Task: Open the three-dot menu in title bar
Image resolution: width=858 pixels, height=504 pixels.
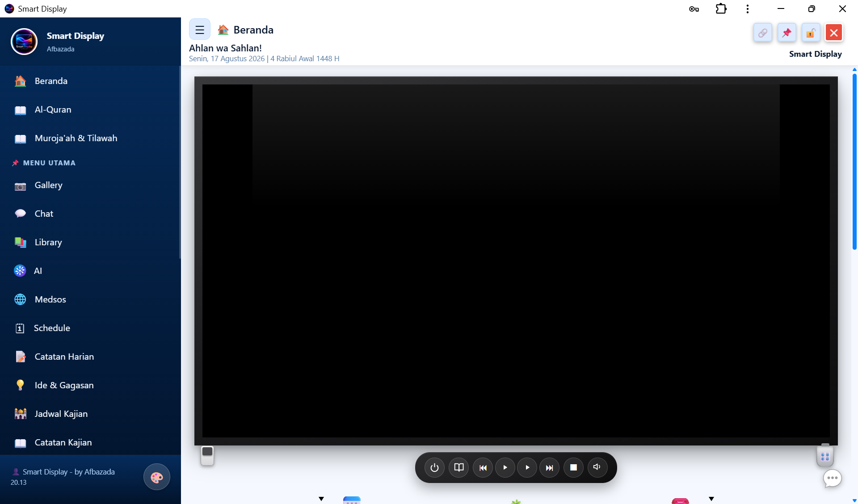Action: pyautogui.click(x=748, y=9)
